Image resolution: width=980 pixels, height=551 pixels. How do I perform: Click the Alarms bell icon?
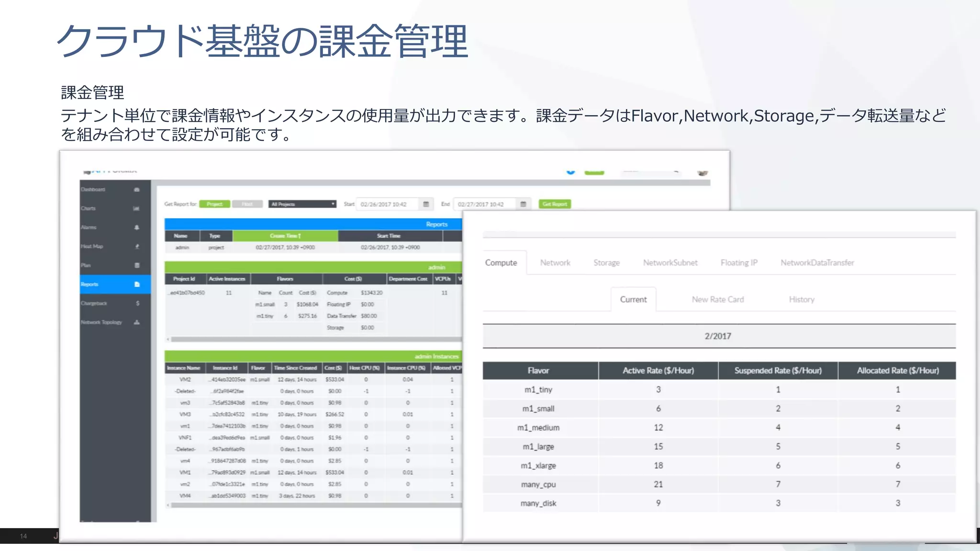coord(137,227)
